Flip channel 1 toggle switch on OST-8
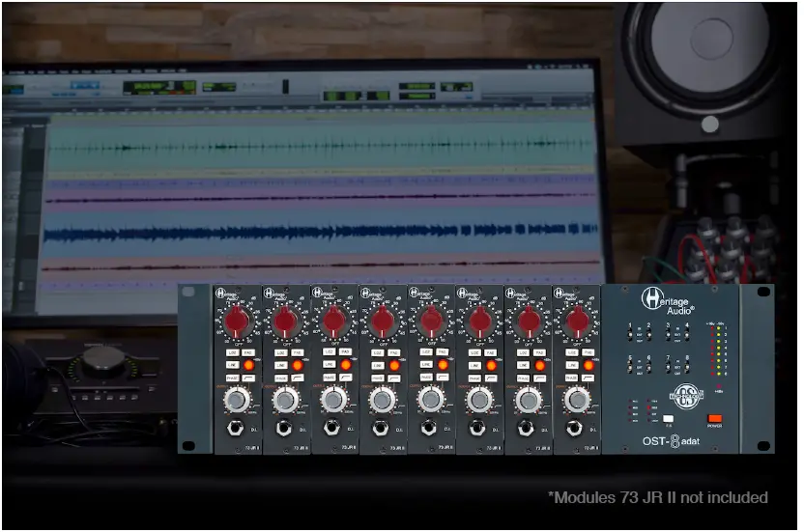Image resolution: width=804 pixels, height=532 pixels. coord(630,335)
